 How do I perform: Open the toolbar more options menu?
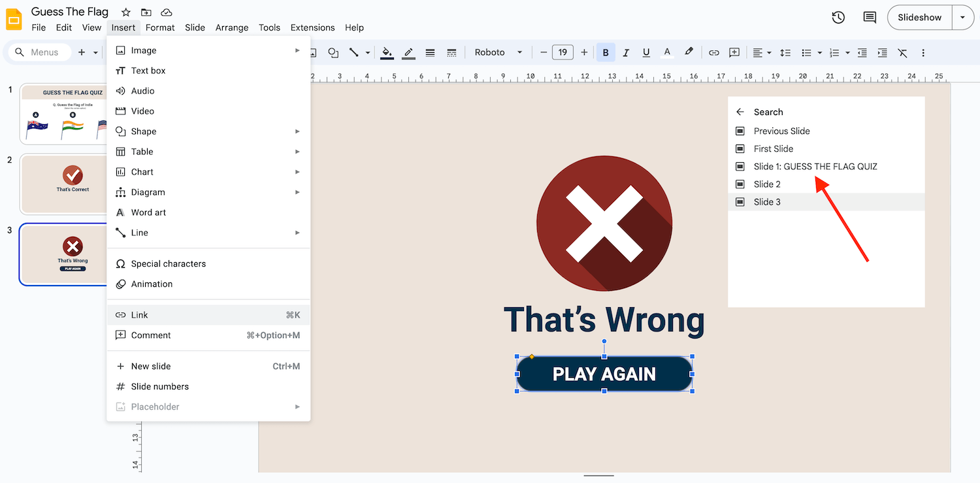(x=923, y=52)
